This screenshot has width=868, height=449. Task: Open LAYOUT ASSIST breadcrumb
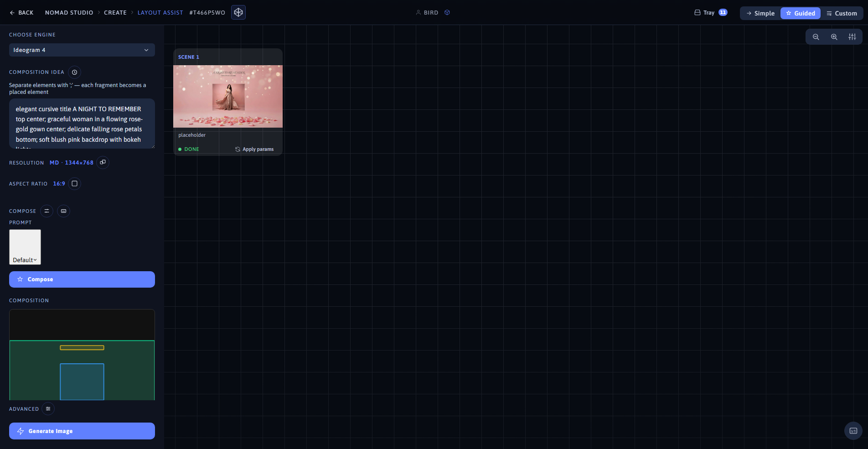(160, 13)
